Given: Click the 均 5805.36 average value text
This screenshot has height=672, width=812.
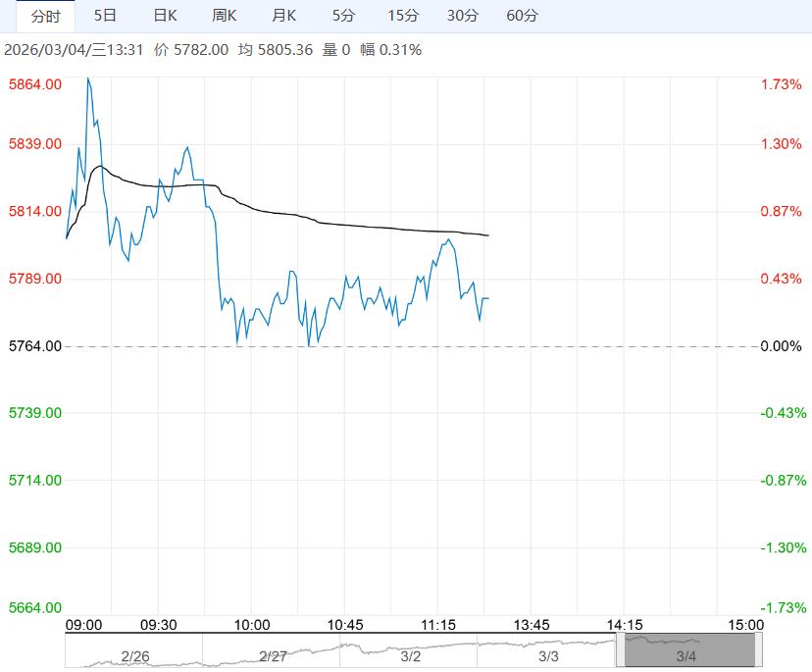Looking at the screenshot, I should [276, 49].
